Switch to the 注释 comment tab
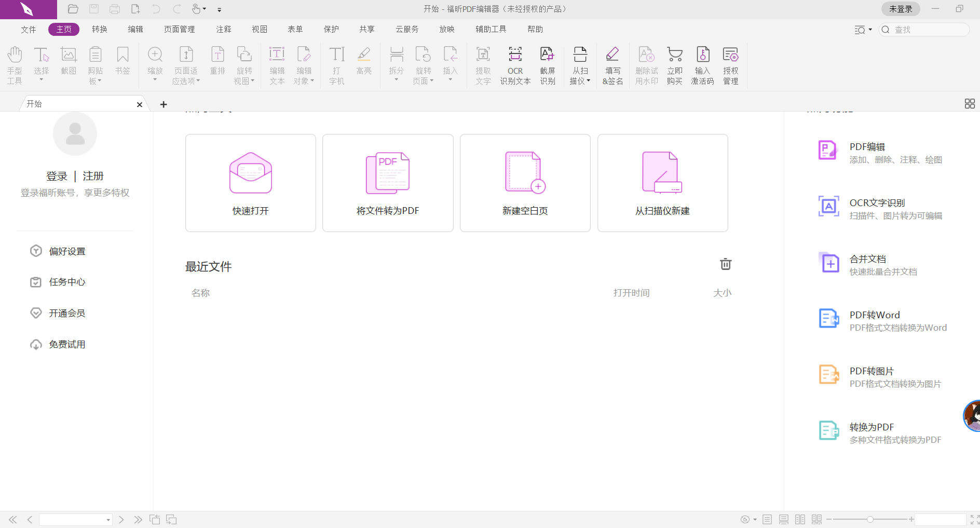Viewport: 980px width, 528px height. tap(224, 30)
